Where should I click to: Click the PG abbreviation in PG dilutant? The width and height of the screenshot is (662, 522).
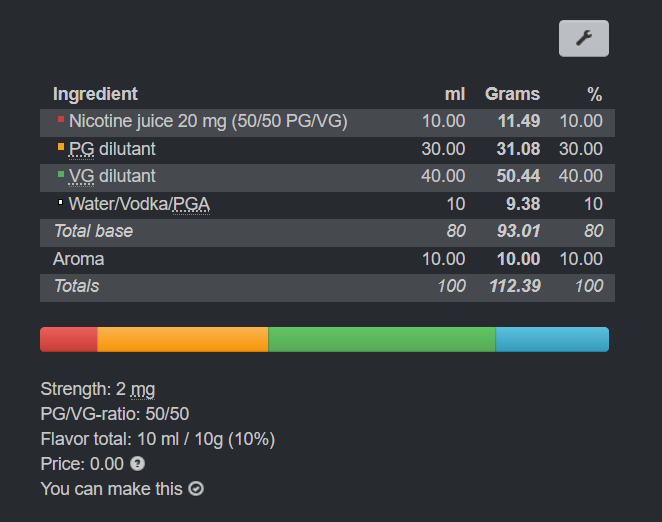click(81, 149)
